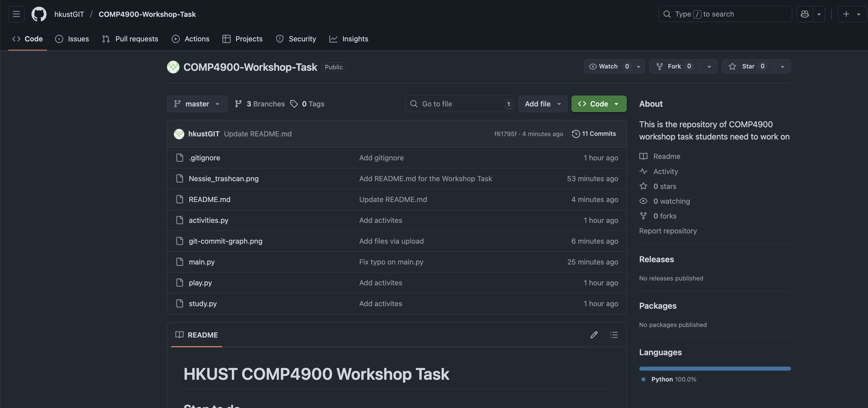Screen dimensions: 868x408
Task: Open the Releases heading link
Action: click(x=656, y=259)
